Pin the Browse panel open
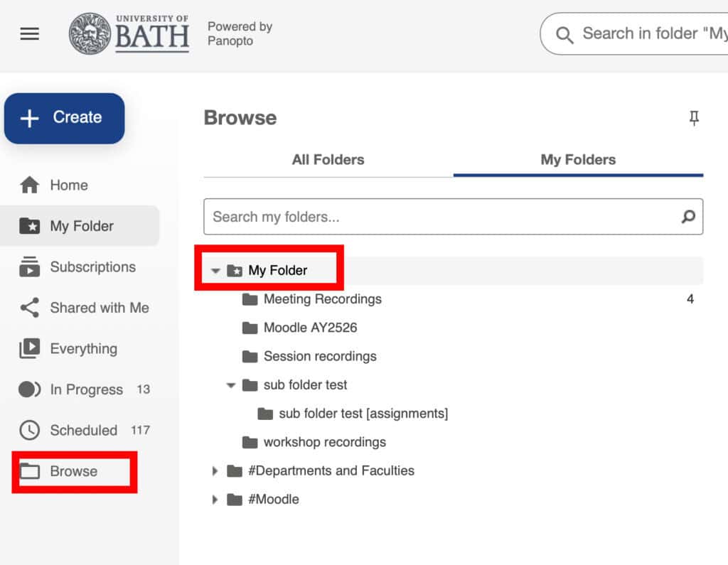728x565 pixels. click(695, 117)
